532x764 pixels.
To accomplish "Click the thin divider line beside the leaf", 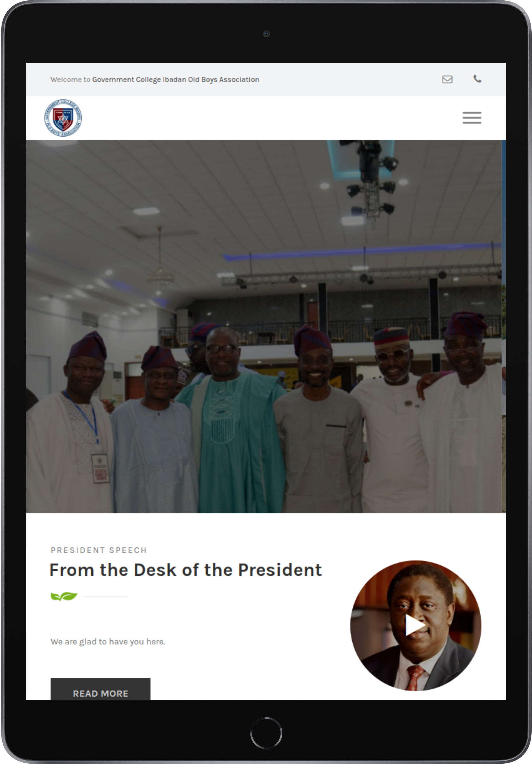I will 105,597.
